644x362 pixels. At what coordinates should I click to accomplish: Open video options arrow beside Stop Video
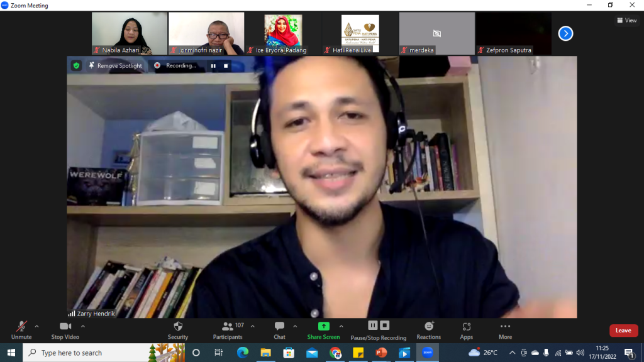click(83, 326)
